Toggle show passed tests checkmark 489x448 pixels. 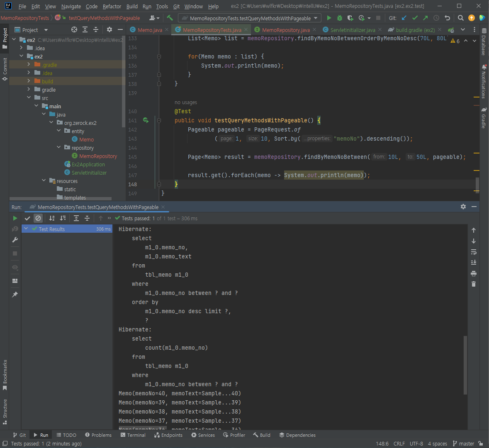click(x=27, y=218)
